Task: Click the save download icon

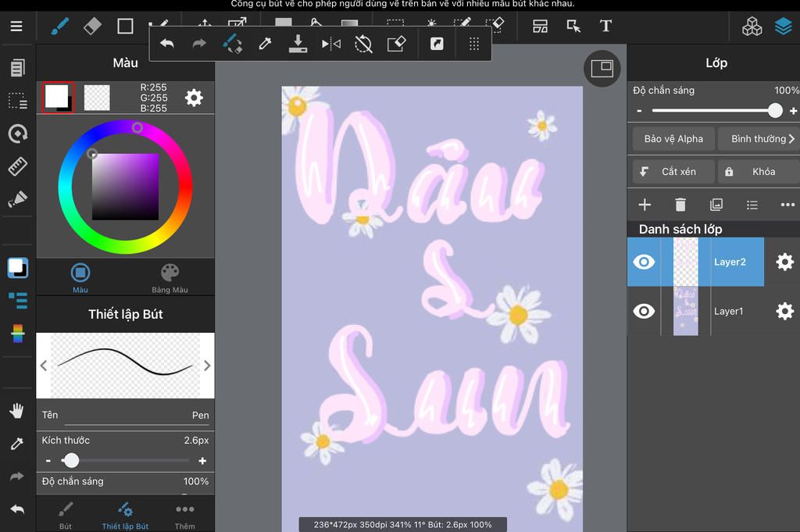Action: (x=298, y=44)
